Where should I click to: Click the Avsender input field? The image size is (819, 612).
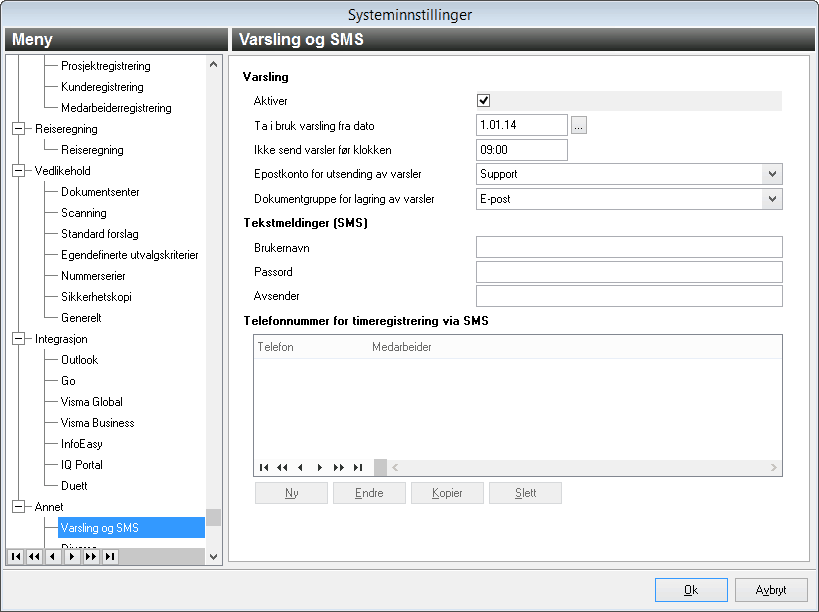[x=629, y=296]
